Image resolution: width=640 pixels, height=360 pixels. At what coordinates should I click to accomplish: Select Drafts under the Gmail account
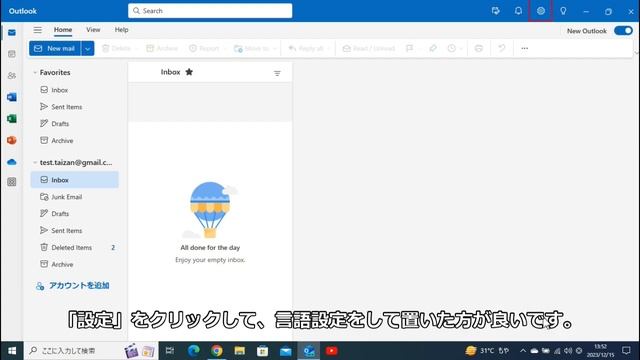coord(75,214)
